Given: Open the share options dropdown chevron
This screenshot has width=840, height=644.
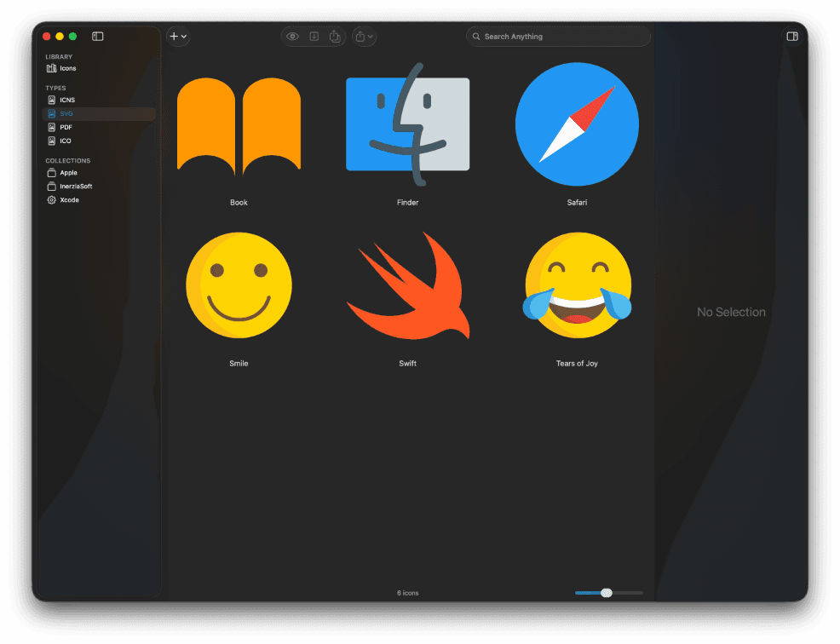Looking at the screenshot, I should tap(368, 36).
